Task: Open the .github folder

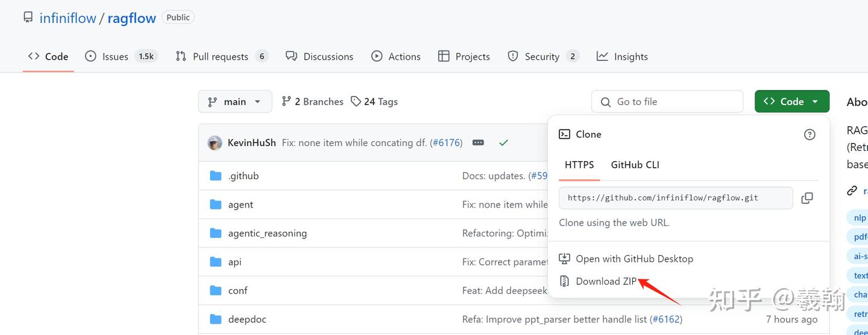Action: pos(243,176)
